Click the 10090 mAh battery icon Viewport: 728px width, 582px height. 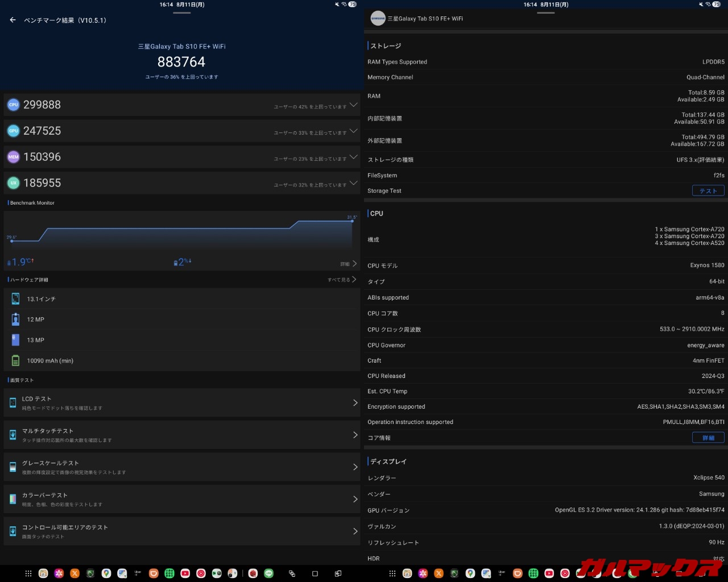tap(15, 361)
